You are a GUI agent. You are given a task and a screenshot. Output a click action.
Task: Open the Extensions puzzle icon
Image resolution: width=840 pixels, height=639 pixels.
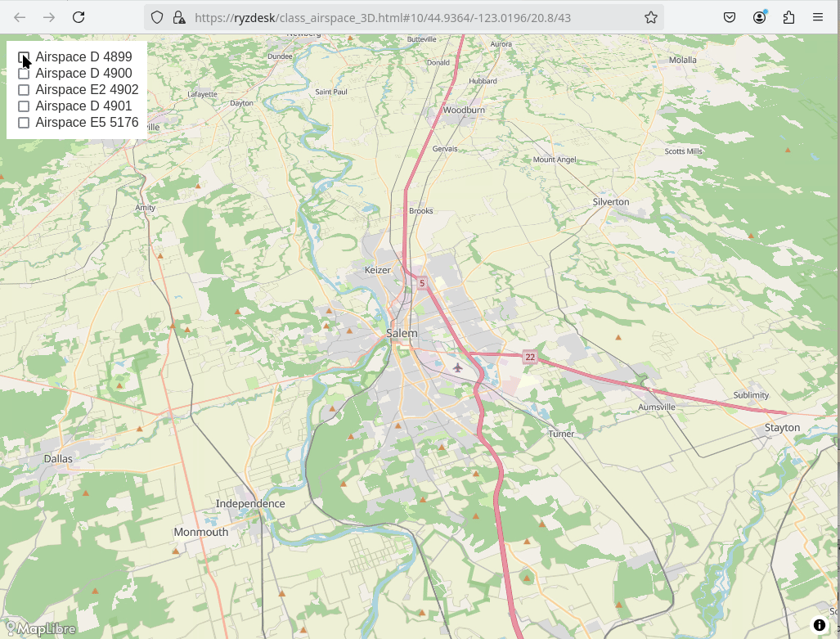tap(788, 17)
